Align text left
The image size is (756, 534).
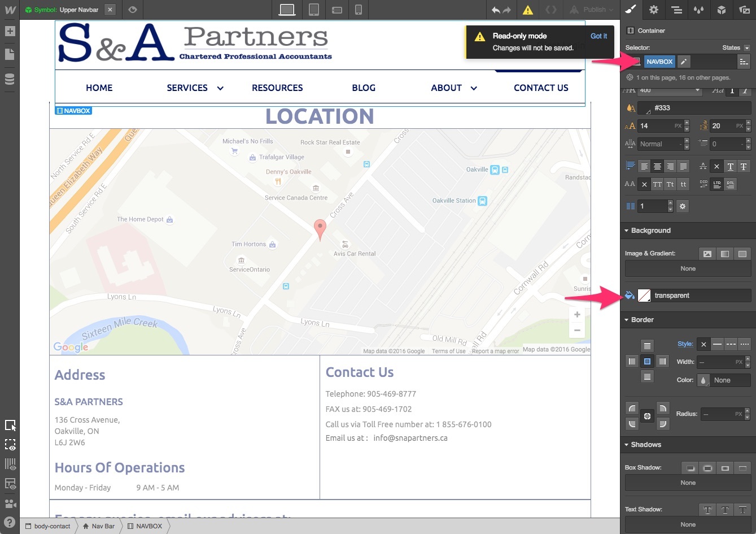click(x=644, y=167)
